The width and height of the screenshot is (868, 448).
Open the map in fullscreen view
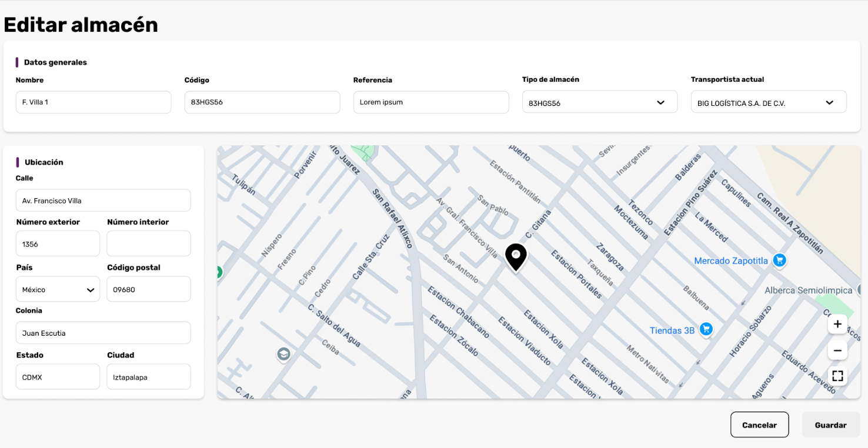point(837,376)
